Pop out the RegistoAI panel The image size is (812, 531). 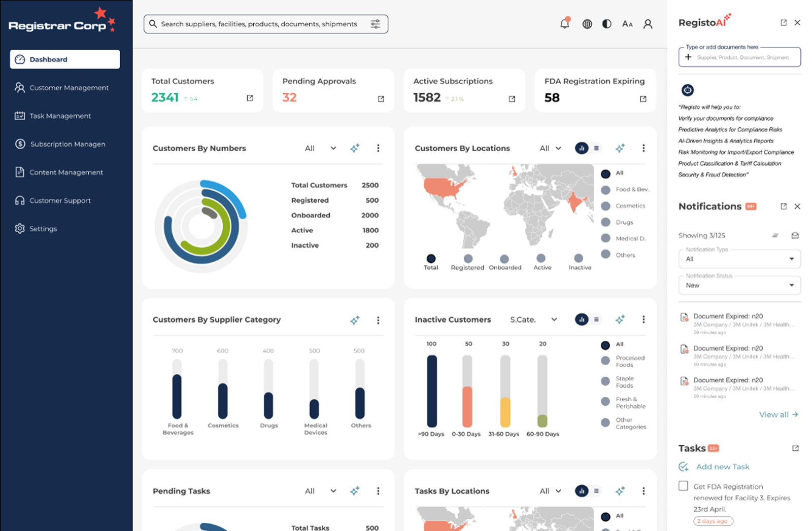click(784, 22)
